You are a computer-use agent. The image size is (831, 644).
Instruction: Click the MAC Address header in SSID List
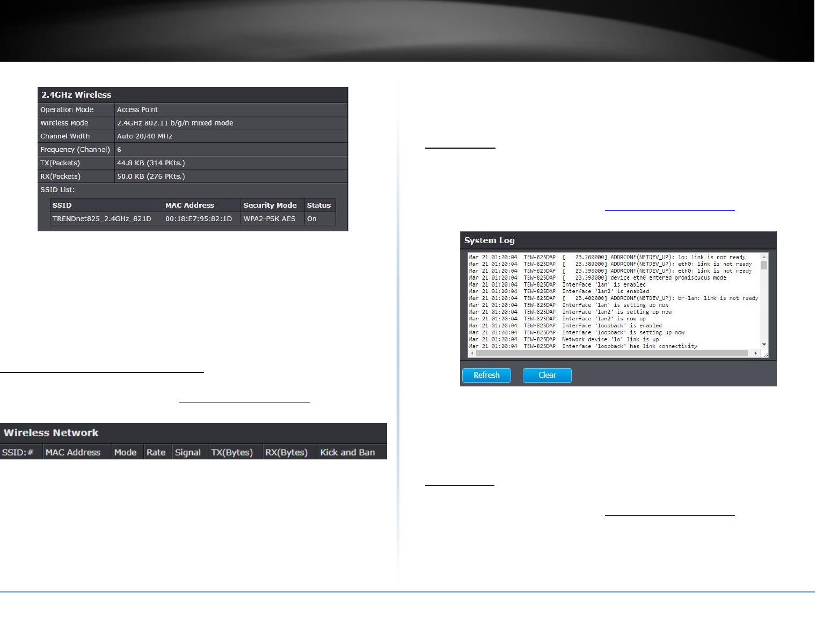(202, 205)
